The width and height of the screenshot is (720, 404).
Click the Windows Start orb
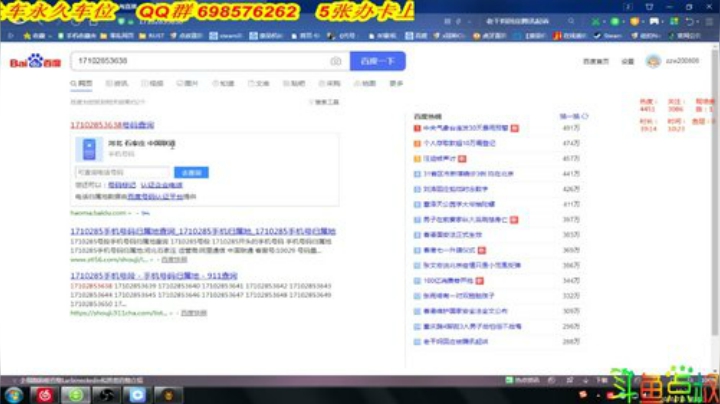pos(14,395)
